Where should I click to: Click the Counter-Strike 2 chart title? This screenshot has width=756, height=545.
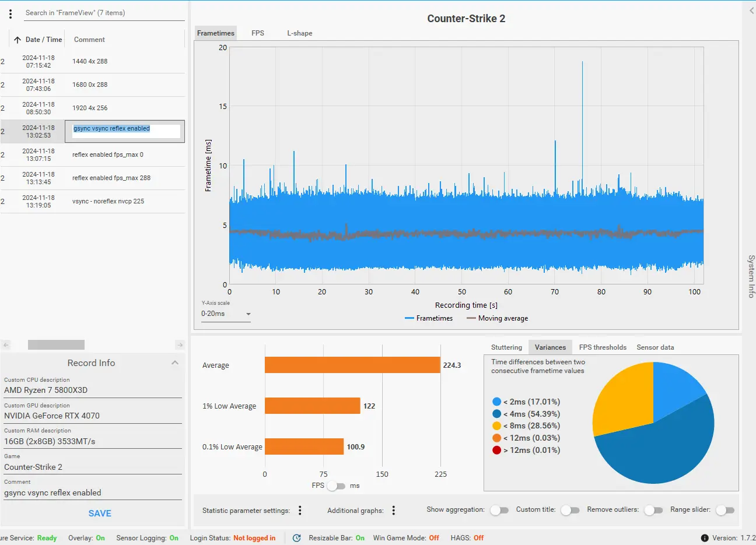coord(466,19)
